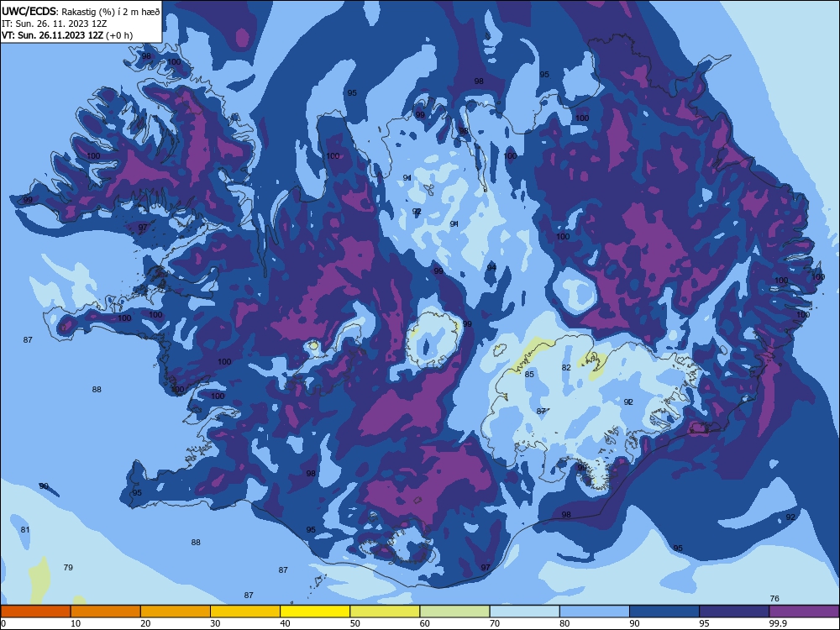Click the legend tick label '99.9'
This screenshot has height=630, width=840.
[777, 623]
